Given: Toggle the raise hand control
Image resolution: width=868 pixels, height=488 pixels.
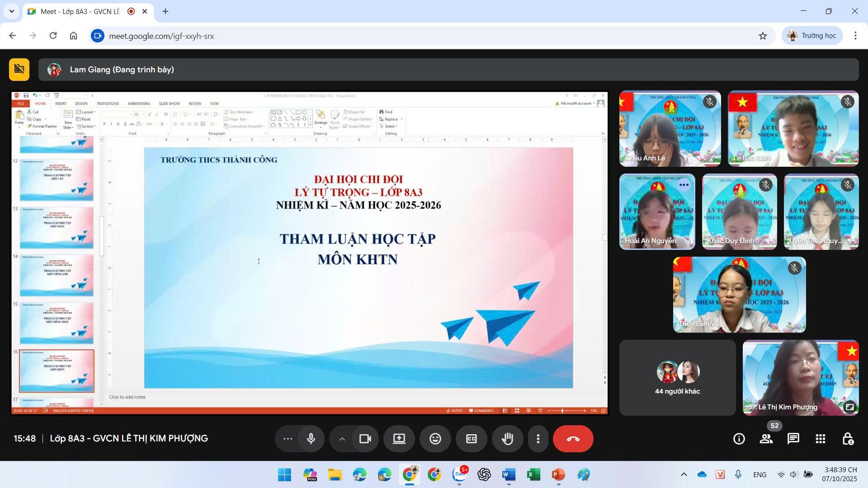Looking at the screenshot, I should click(507, 438).
